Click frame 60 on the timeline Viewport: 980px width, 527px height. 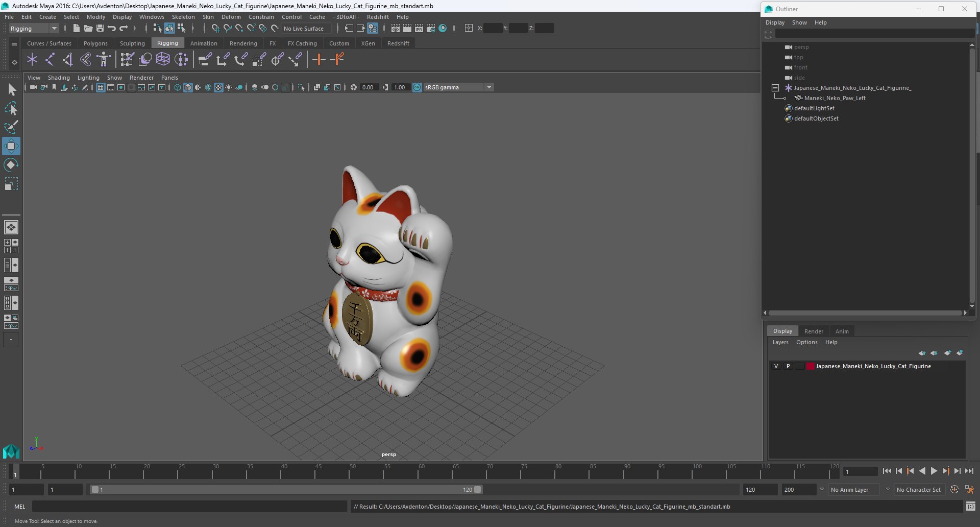tap(422, 471)
